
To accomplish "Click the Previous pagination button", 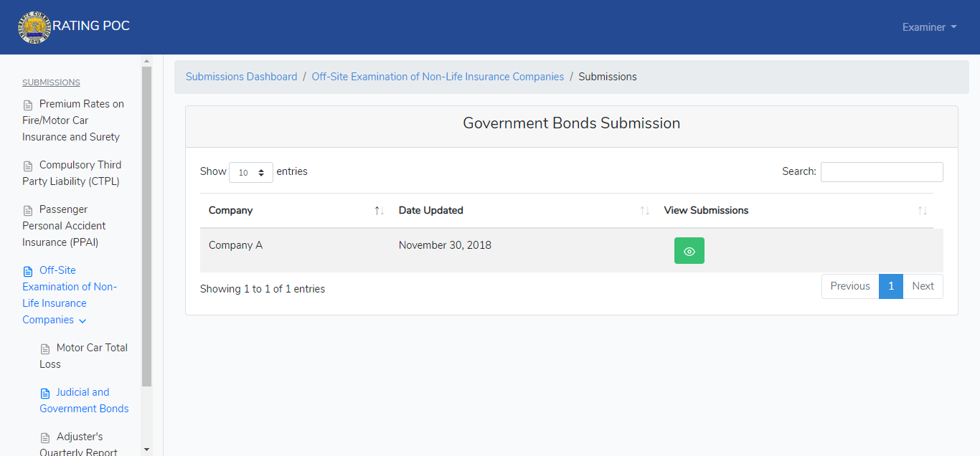I will [x=850, y=286].
